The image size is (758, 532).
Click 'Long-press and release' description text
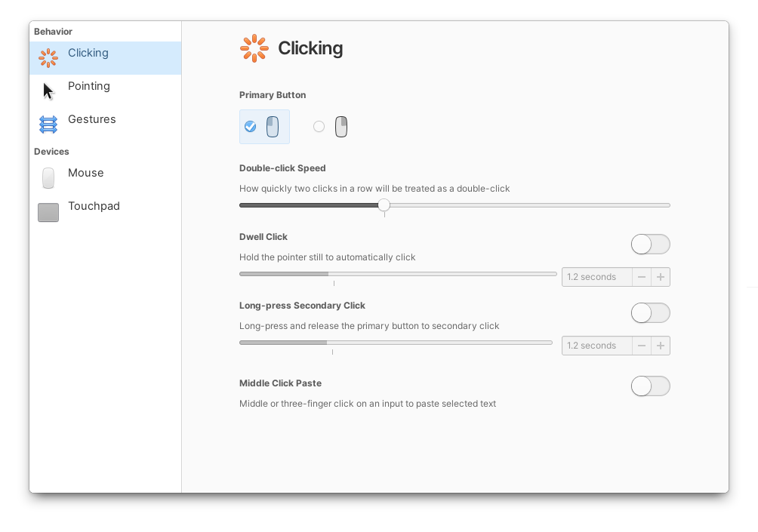tap(369, 326)
